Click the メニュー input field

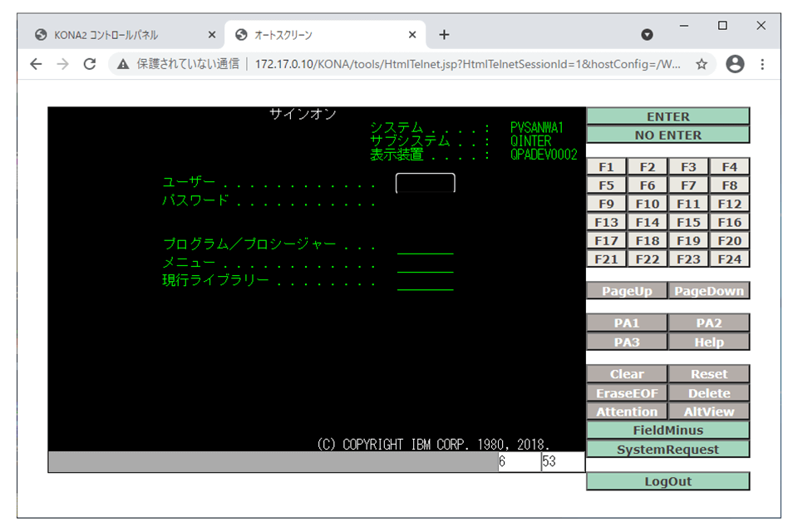[426, 264]
